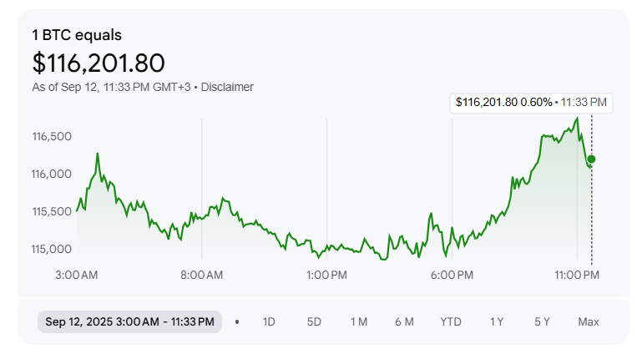642x364 pixels.
Task: Click the 6:00 PM time axis label
Action: 452,275
